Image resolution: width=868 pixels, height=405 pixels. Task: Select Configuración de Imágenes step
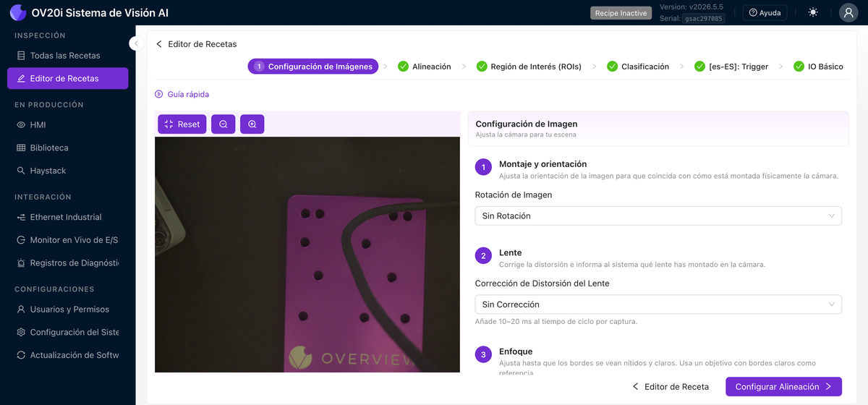pyautogui.click(x=313, y=67)
